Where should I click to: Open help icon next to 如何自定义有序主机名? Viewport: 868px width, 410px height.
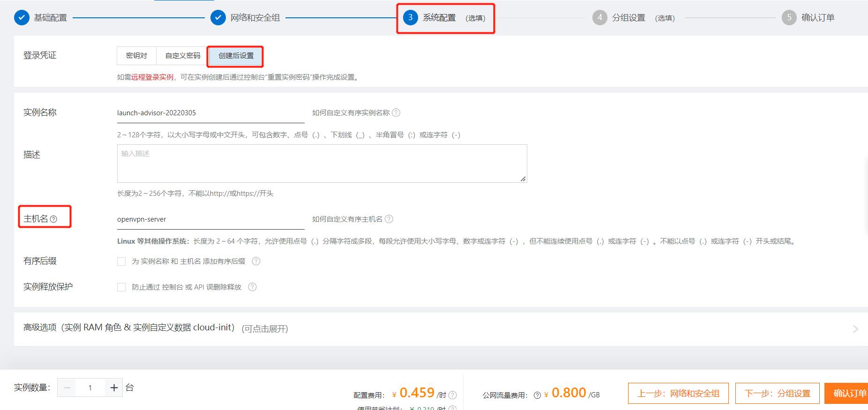tap(389, 219)
